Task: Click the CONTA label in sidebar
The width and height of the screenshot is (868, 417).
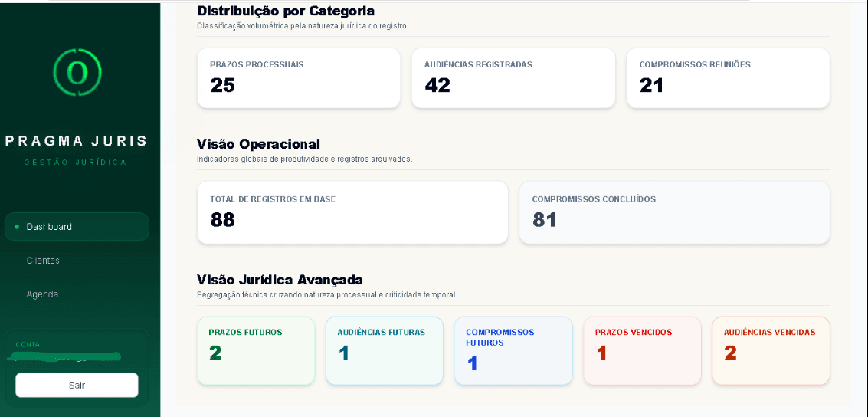Action: (28, 344)
